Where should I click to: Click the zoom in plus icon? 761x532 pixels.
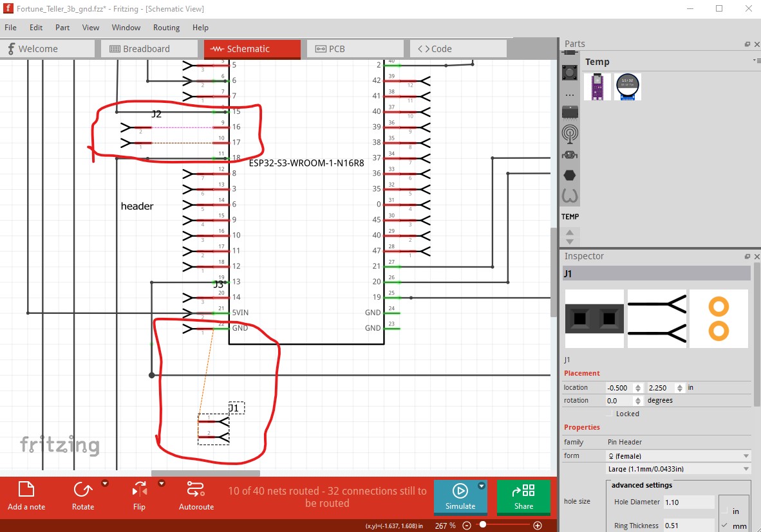click(x=538, y=526)
